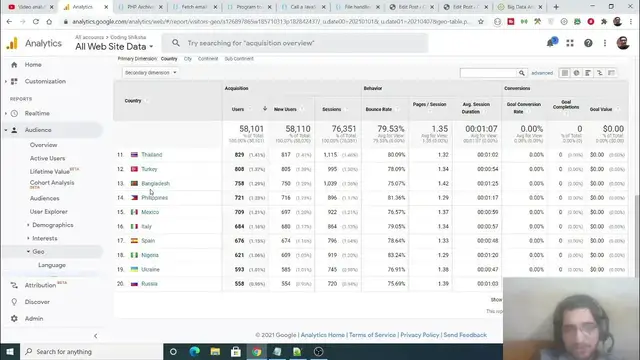This screenshot has width=640, height=360.
Task: Expand the Customization sidebar section
Action: click(6, 82)
